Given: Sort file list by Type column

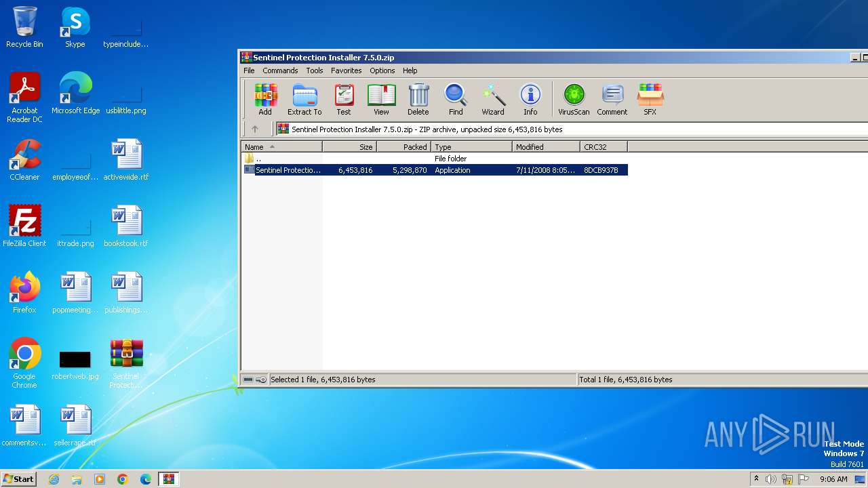Looking at the screenshot, I should pos(472,146).
